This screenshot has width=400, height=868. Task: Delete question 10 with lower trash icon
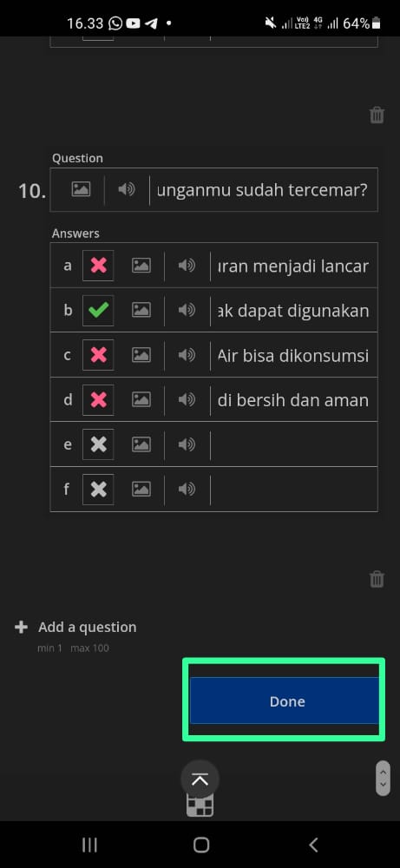pos(377,579)
